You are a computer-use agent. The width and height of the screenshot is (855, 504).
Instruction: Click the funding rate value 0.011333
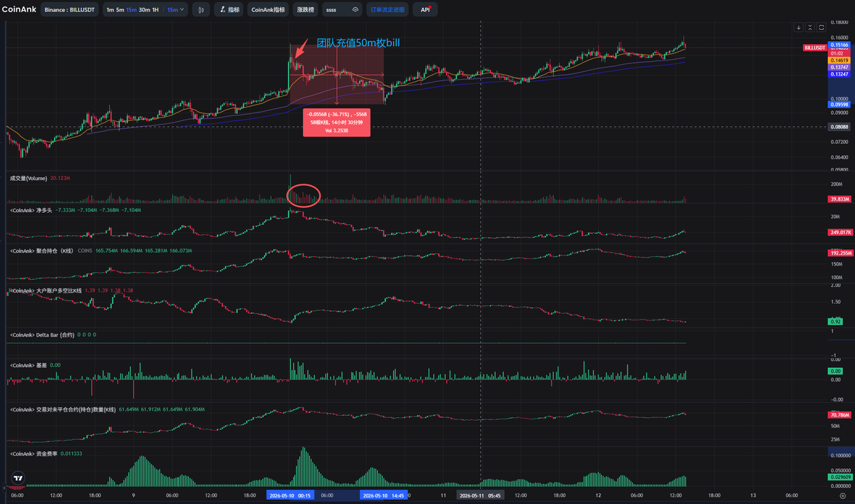coord(71,453)
